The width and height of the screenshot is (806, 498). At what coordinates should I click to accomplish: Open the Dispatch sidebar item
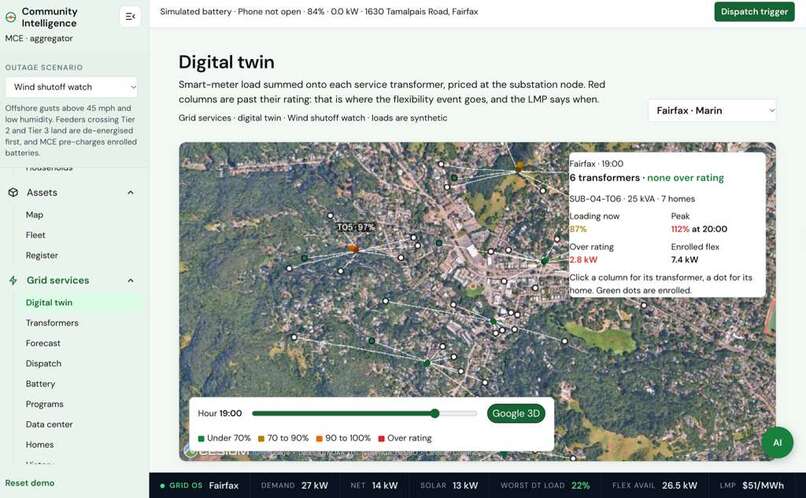pyautogui.click(x=43, y=363)
